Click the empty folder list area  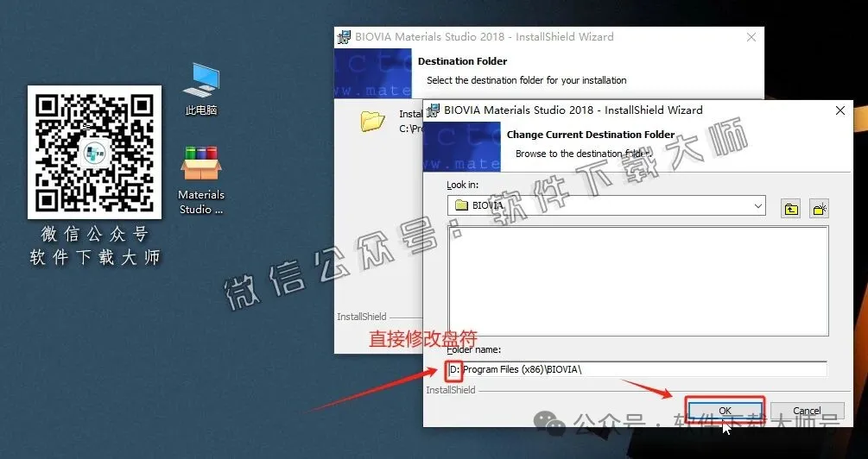click(x=637, y=280)
